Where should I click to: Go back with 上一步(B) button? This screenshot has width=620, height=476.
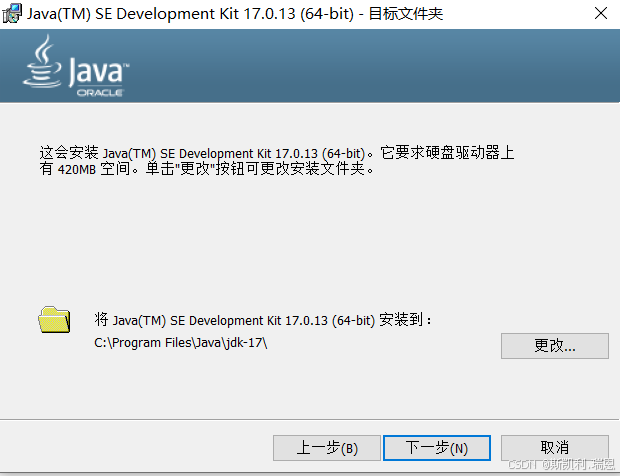coord(327,448)
